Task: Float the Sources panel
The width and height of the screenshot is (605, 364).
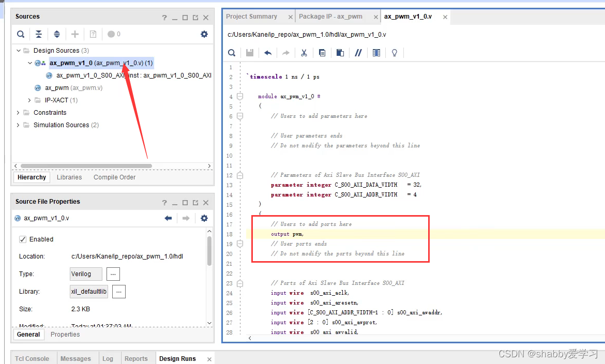Action: tap(195, 18)
